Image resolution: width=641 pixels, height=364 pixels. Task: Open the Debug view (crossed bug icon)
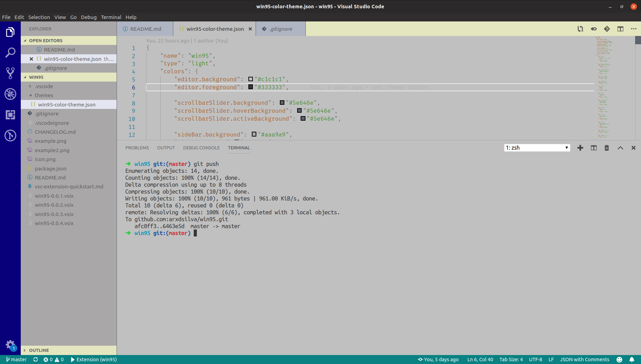pos(10,94)
